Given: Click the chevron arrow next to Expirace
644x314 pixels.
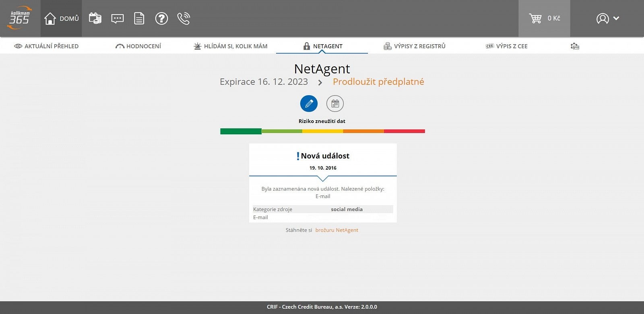Looking at the screenshot, I should tap(320, 82).
